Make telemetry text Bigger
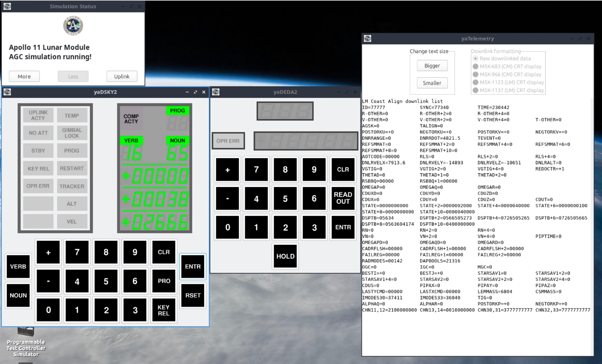The image size is (602, 364). [432, 66]
